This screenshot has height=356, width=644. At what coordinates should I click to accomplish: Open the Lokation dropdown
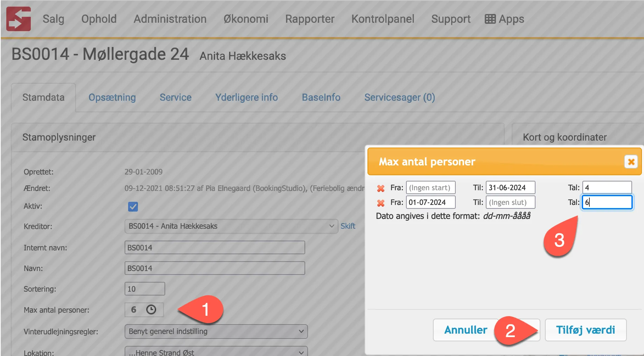[x=216, y=352]
